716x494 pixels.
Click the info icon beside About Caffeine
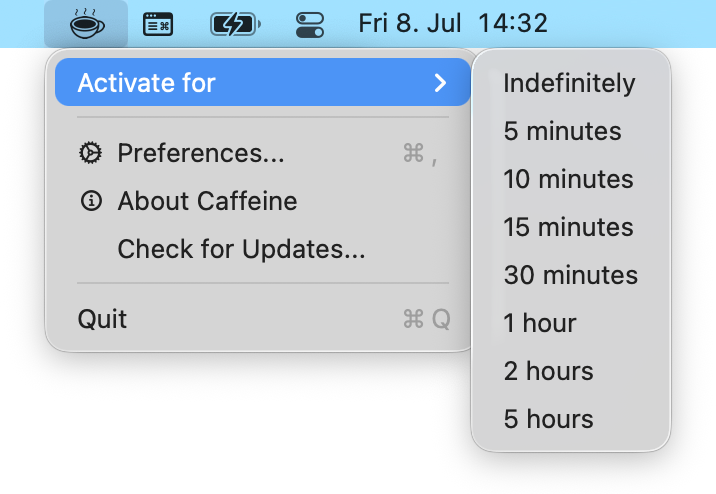tap(91, 201)
